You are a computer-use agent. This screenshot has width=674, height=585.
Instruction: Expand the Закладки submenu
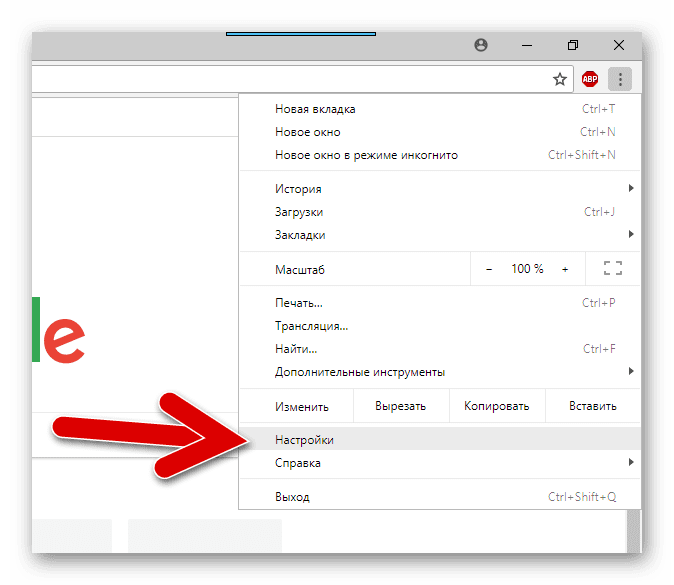[440, 235]
